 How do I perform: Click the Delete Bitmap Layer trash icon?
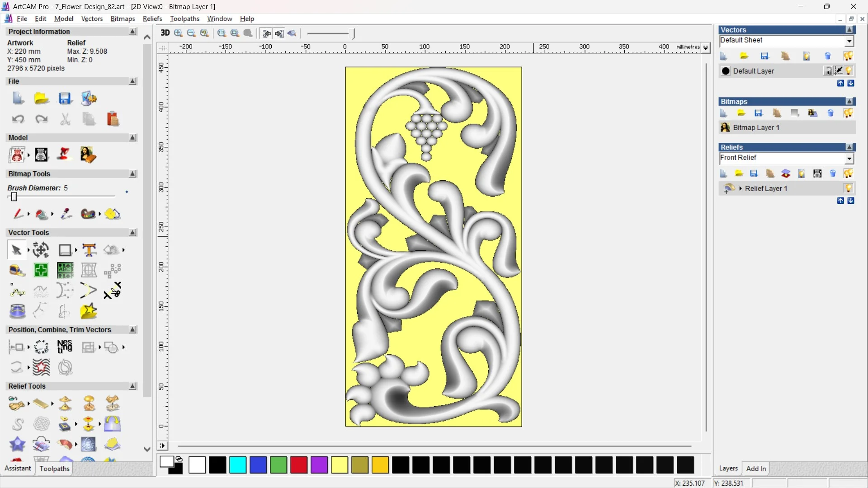pos(831,113)
